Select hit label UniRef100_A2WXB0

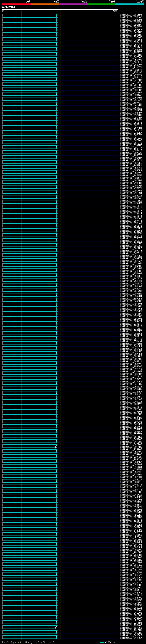point(131,397)
